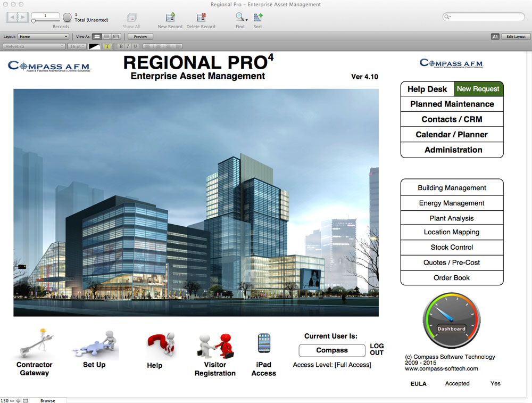Screen dimensions: 532x403
Task: Click the found set pie indicator
Action: coord(67,17)
